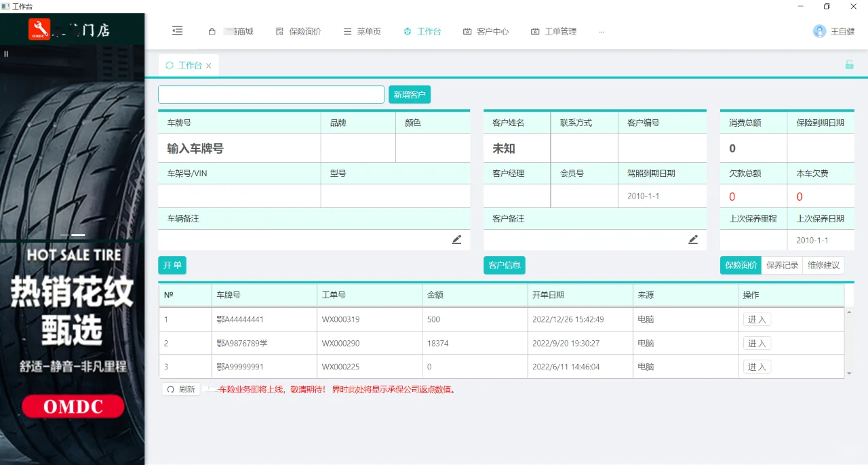Close the 工作台 tab
The height and width of the screenshot is (465, 868).
[x=209, y=66]
